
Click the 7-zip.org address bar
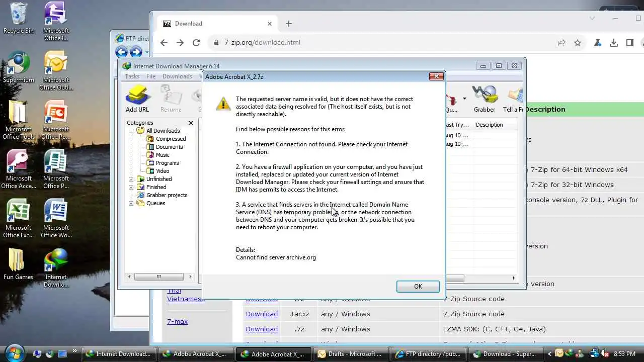click(x=382, y=43)
